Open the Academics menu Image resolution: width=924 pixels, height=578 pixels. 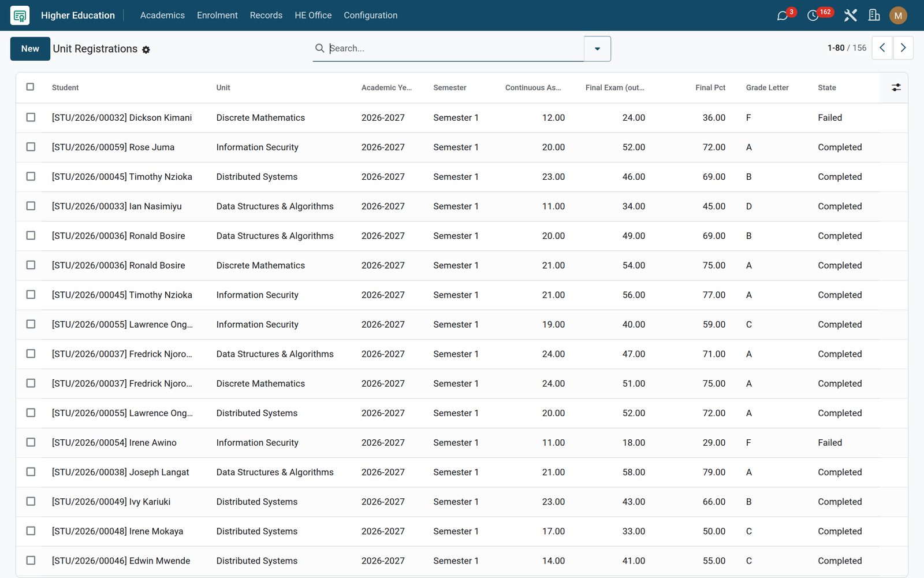pos(162,16)
